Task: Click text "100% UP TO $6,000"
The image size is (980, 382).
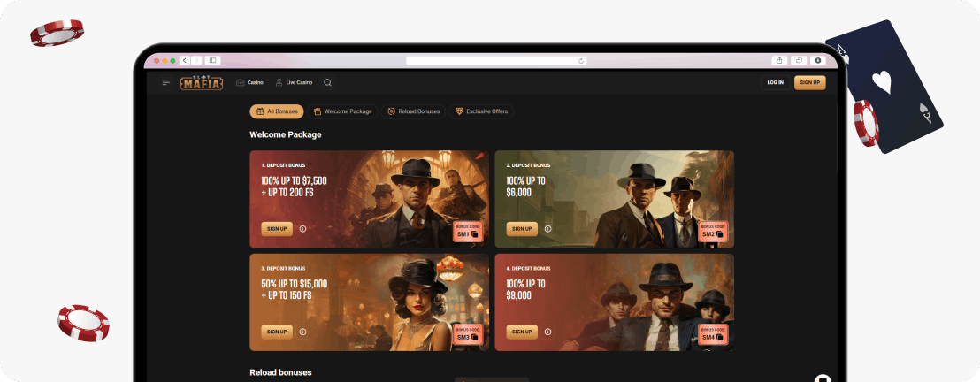Action: coord(525,187)
